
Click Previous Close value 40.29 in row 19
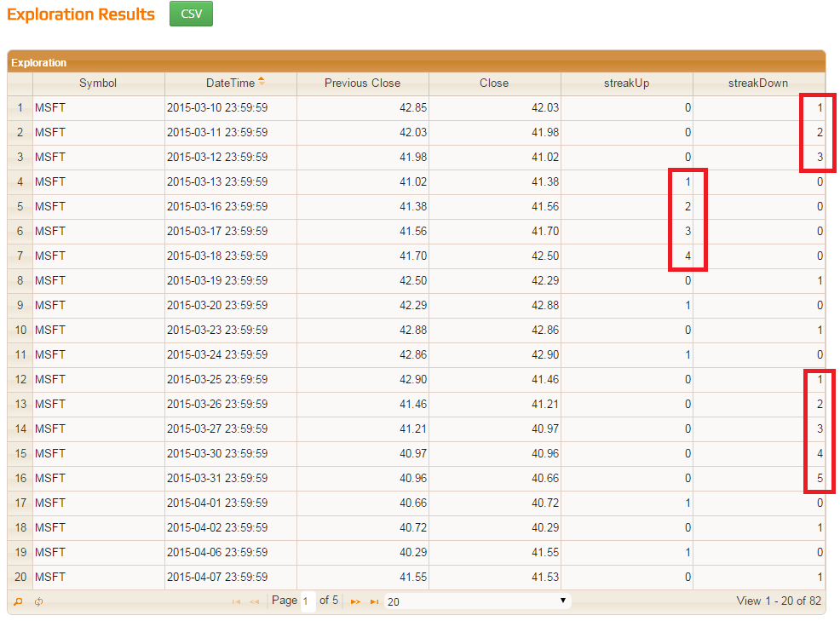413,551
